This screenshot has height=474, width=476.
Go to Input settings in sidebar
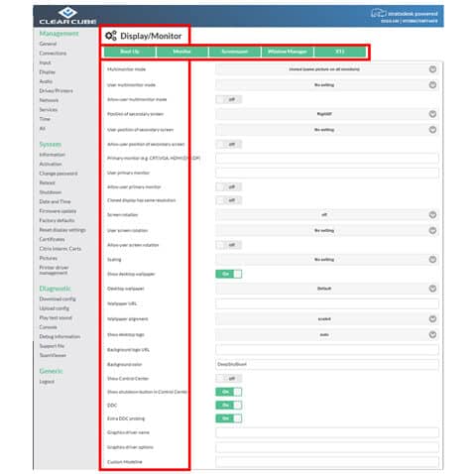46,62
